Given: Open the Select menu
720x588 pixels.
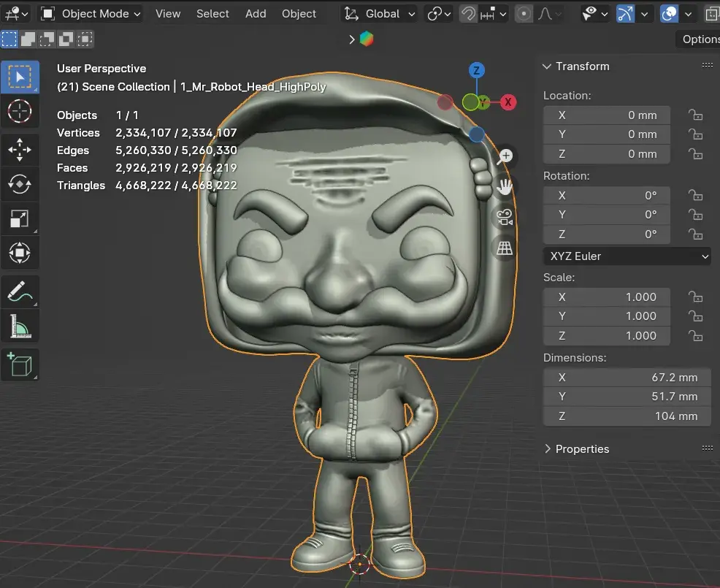Looking at the screenshot, I should (212, 14).
